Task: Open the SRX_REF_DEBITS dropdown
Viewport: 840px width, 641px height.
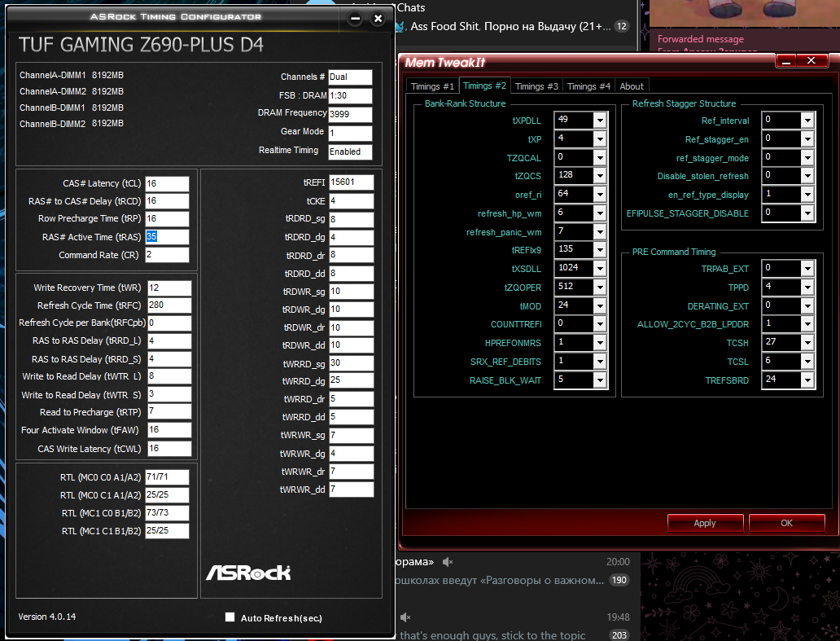Action: click(x=600, y=362)
